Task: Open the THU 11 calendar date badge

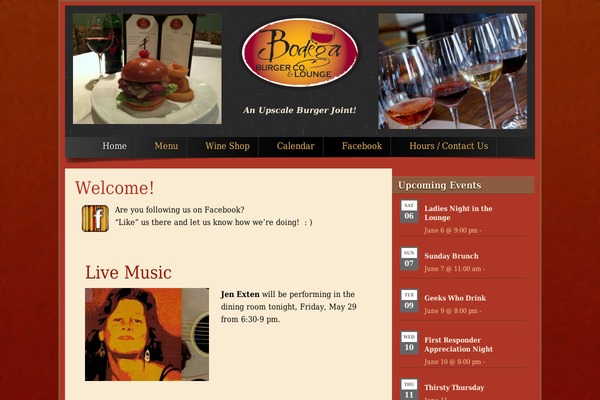Action: [x=409, y=390]
